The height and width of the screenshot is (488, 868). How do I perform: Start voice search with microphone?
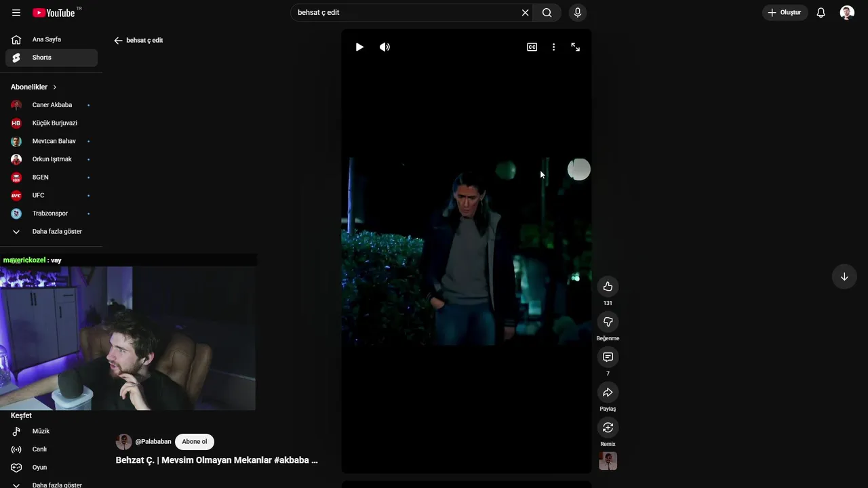click(578, 13)
